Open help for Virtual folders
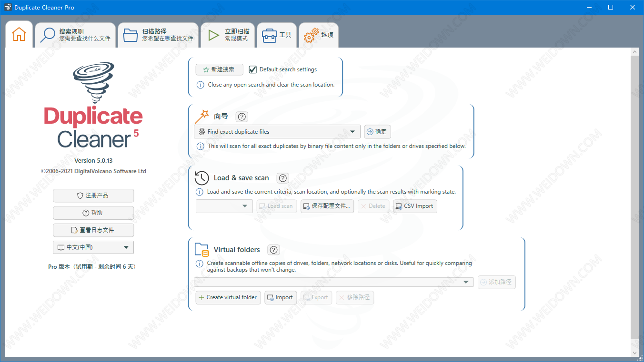The height and width of the screenshot is (362, 644). point(273,250)
